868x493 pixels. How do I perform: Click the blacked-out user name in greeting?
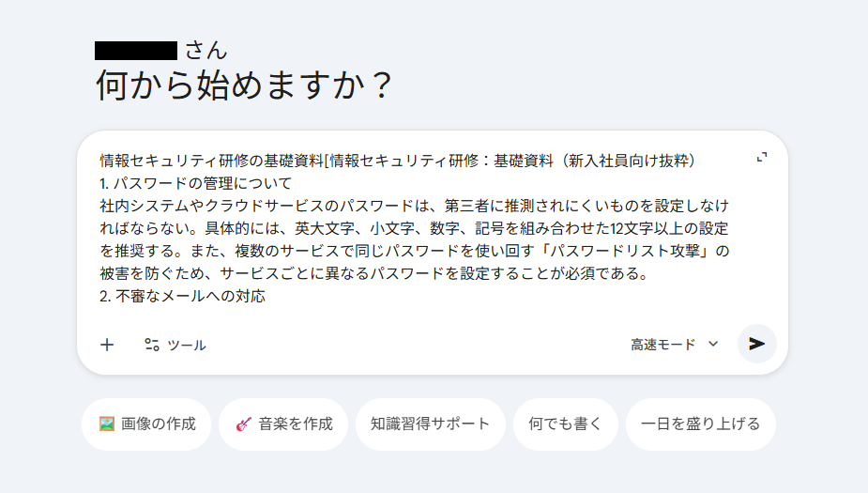[x=136, y=51]
